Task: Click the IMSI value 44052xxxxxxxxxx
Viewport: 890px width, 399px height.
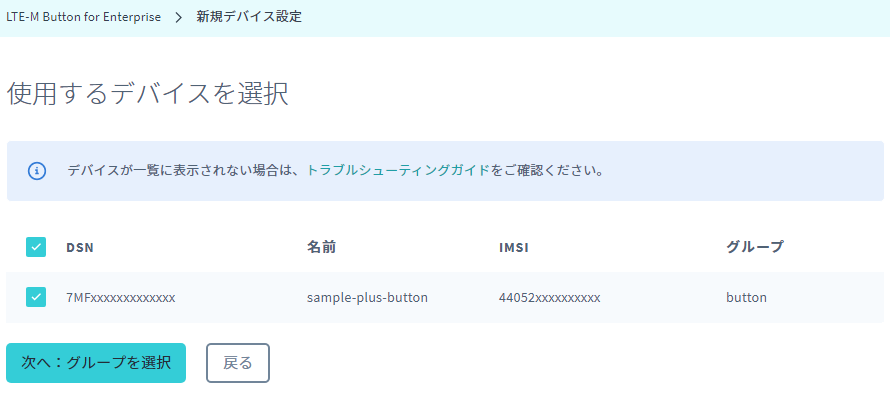Action: pyautogui.click(x=549, y=297)
